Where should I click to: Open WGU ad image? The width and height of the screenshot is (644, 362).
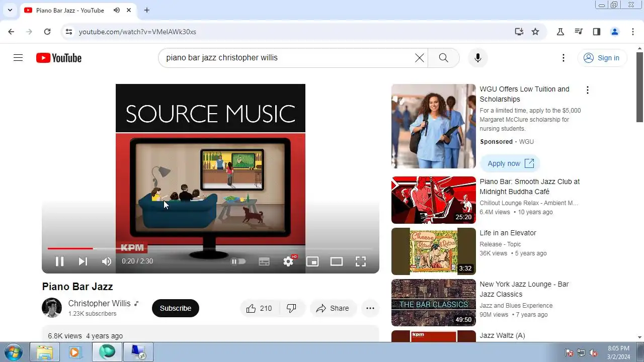[x=434, y=126]
